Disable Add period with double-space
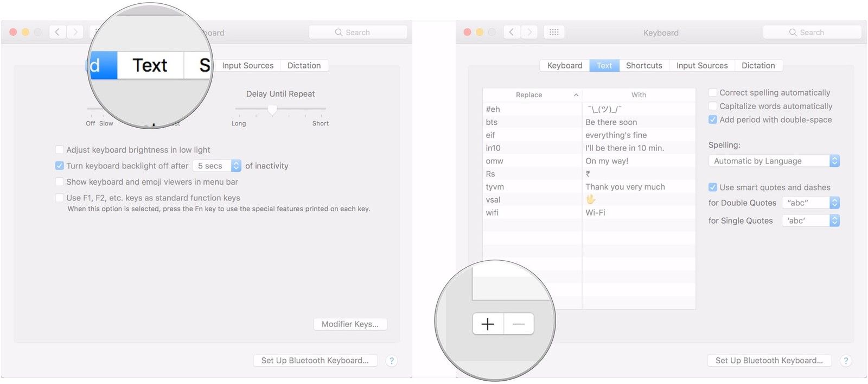Image resolution: width=868 pixels, height=384 pixels. pos(713,119)
